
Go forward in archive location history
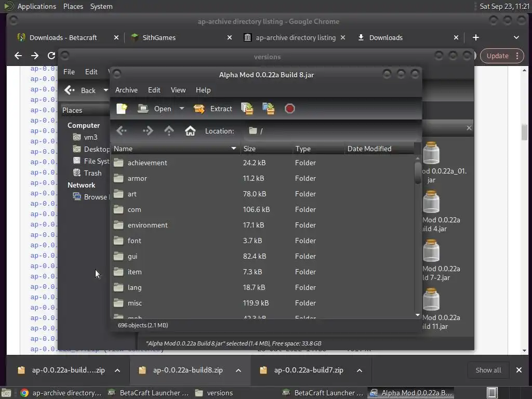(148, 130)
